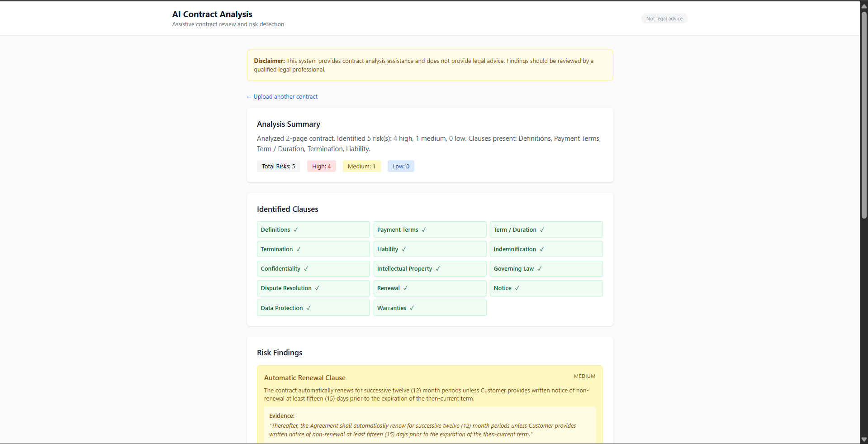Image resolution: width=868 pixels, height=444 pixels.
Task: Click the Renewal clause tile
Action: 430,288
